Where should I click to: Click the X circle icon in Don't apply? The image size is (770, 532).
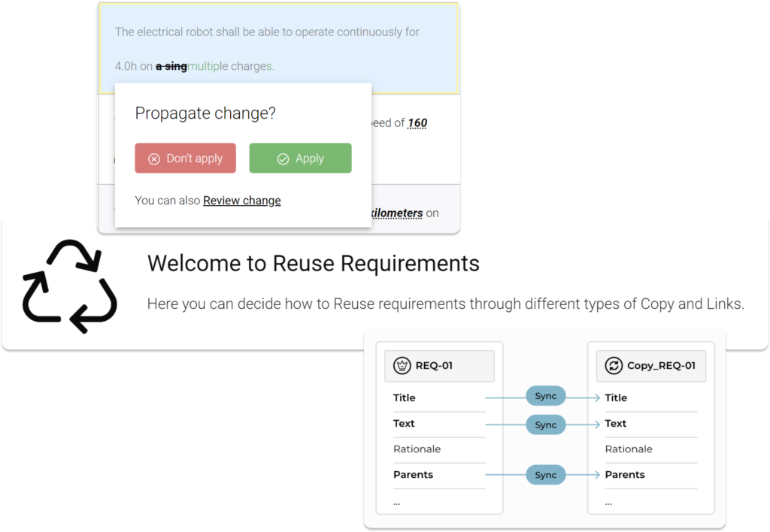pos(154,159)
